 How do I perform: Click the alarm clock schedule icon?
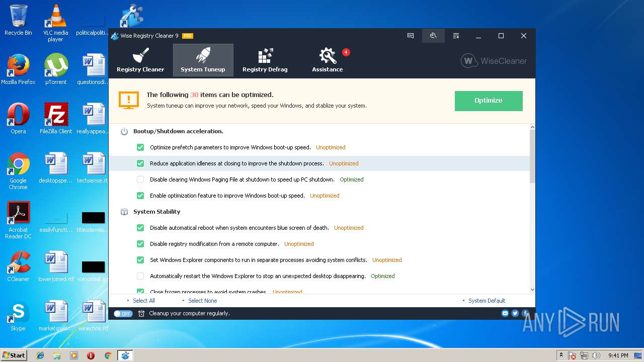tap(141, 313)
